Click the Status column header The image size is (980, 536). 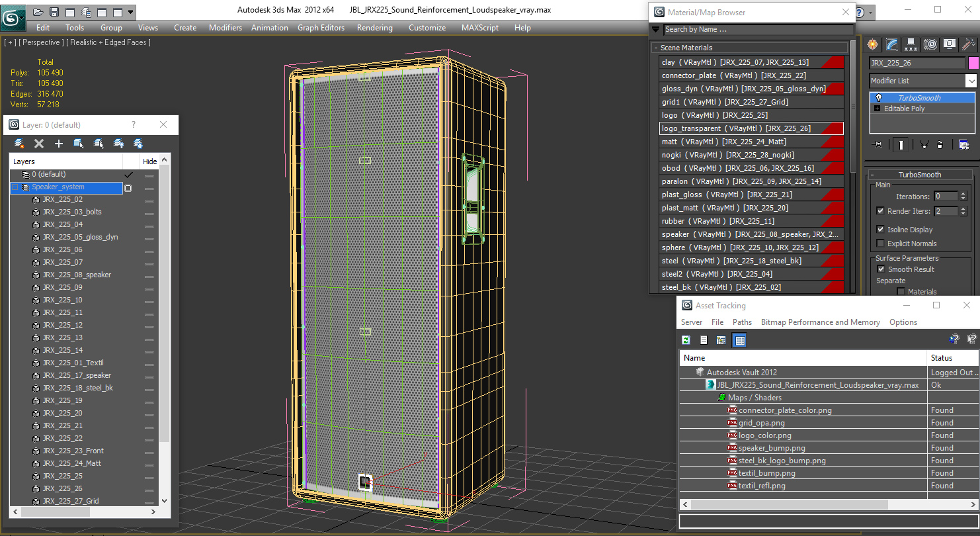pos(953,357)
